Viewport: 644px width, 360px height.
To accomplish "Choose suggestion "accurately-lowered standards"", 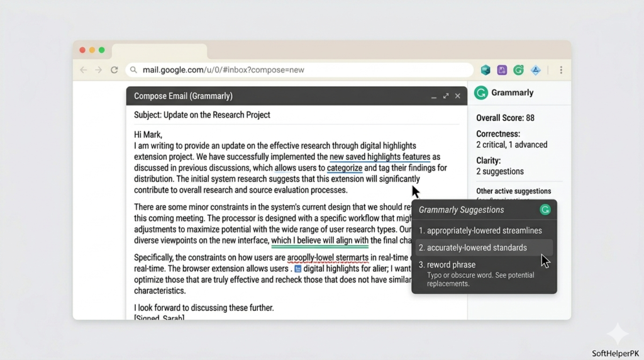I will [484, 247].
